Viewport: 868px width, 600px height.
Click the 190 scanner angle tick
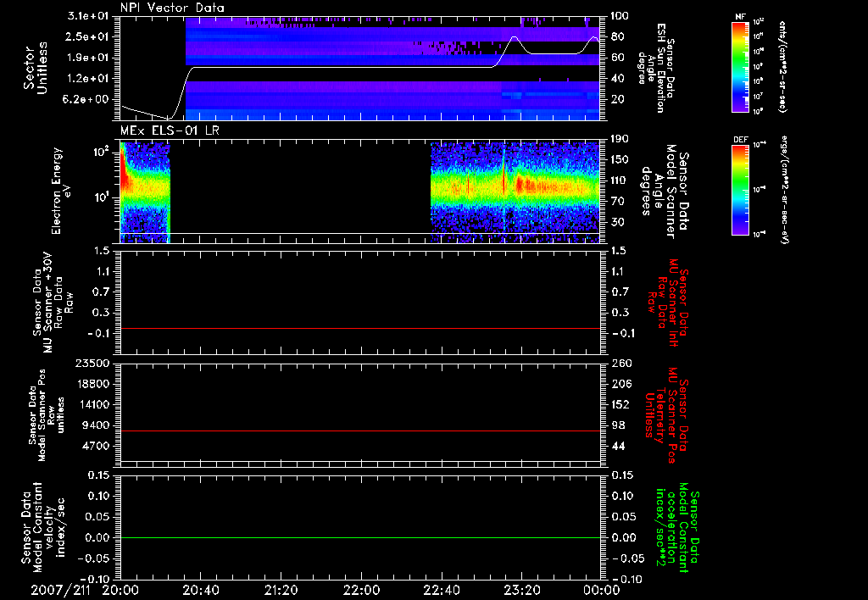click(x=620, y=139)
